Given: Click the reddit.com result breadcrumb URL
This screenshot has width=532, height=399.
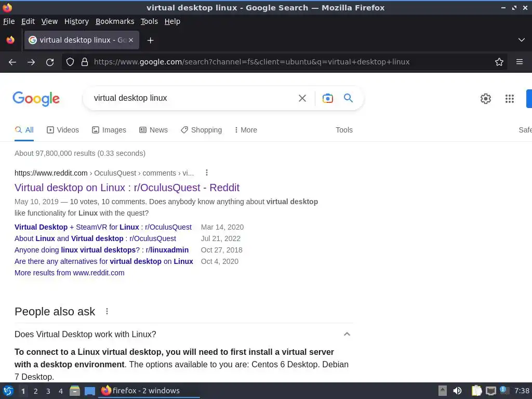Looking at the screenshot, I should [x=104, y=173].
